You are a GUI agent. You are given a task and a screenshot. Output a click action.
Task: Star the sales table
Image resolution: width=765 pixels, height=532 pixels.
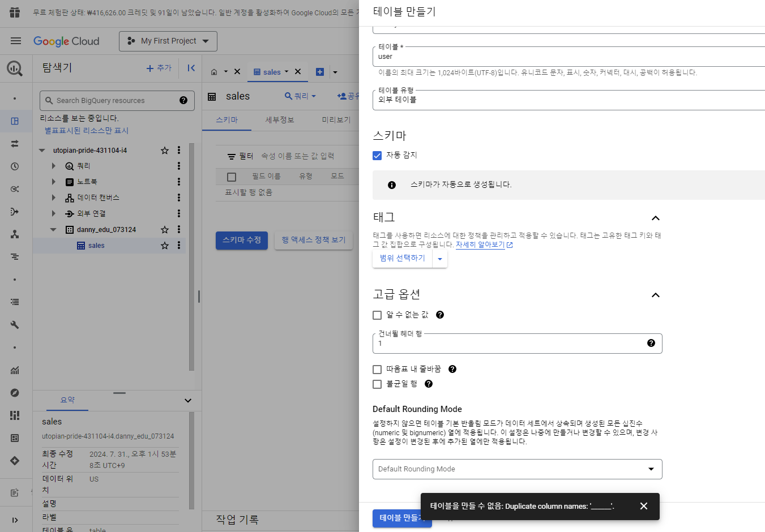165,246
